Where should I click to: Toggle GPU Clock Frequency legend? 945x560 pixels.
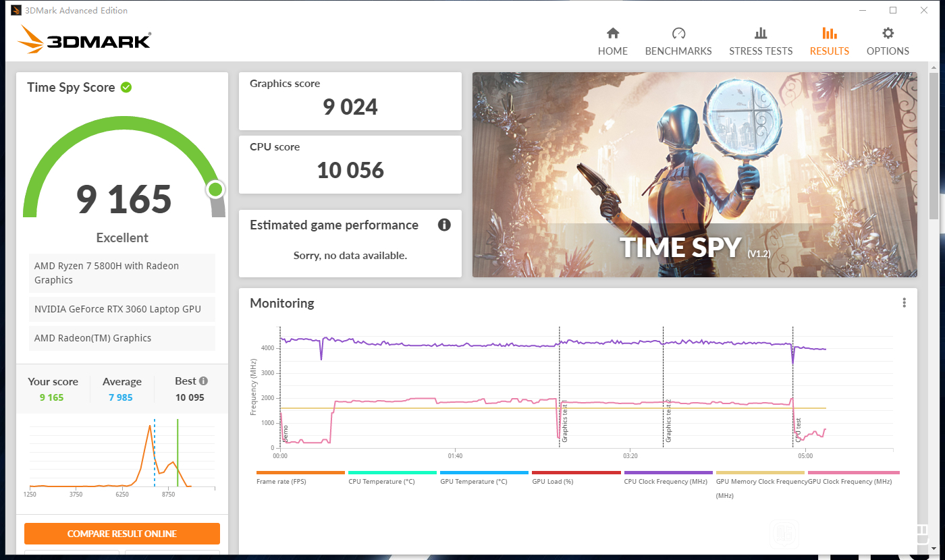[853, 478]
